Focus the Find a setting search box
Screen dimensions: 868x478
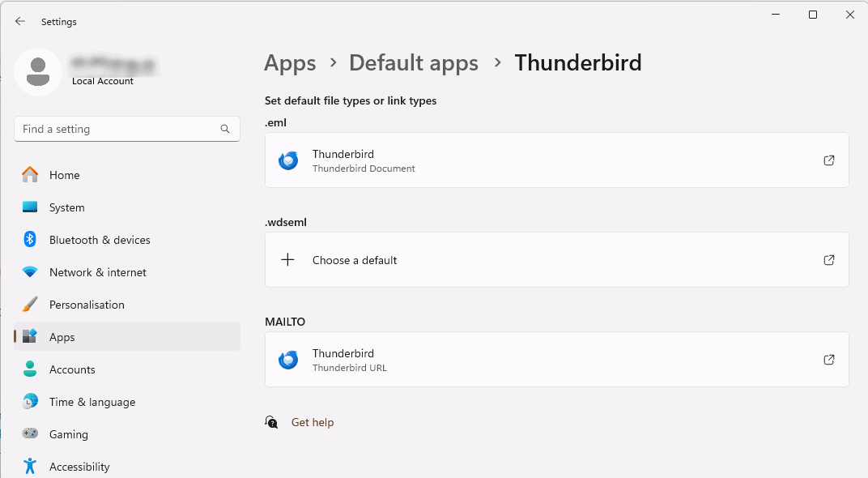pos(127,129)
